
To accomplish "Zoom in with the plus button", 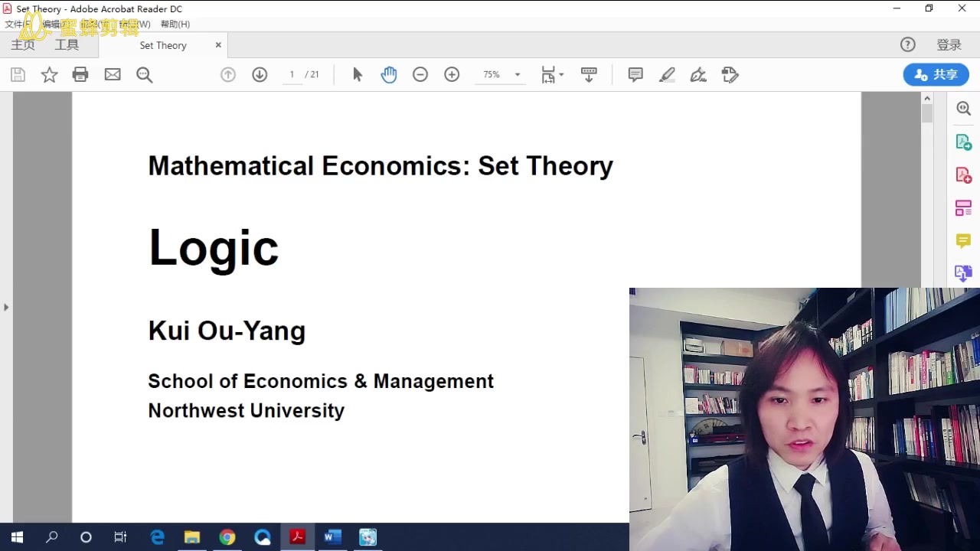I will coord(452,74).
